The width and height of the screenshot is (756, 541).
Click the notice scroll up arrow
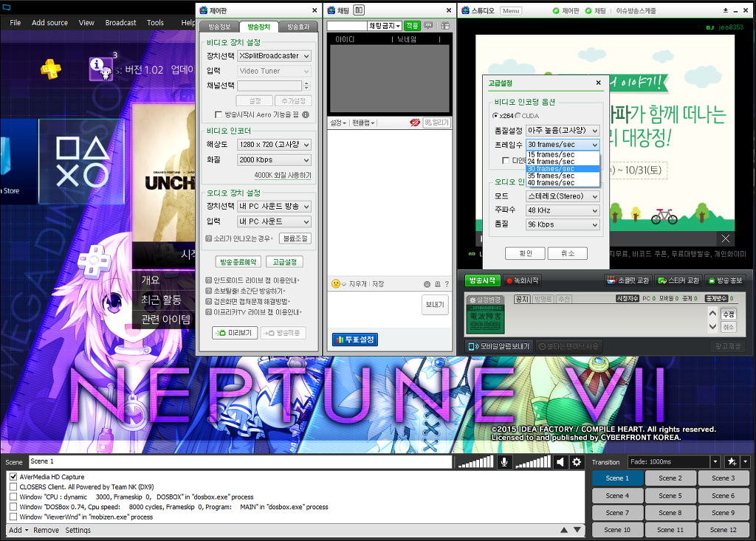coord(712,314)
